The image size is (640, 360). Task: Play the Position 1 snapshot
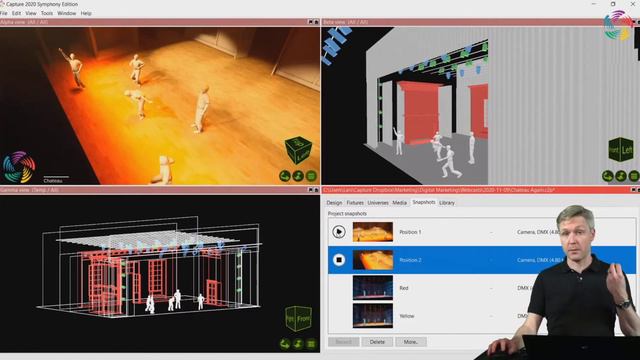[x=339, y=232]
